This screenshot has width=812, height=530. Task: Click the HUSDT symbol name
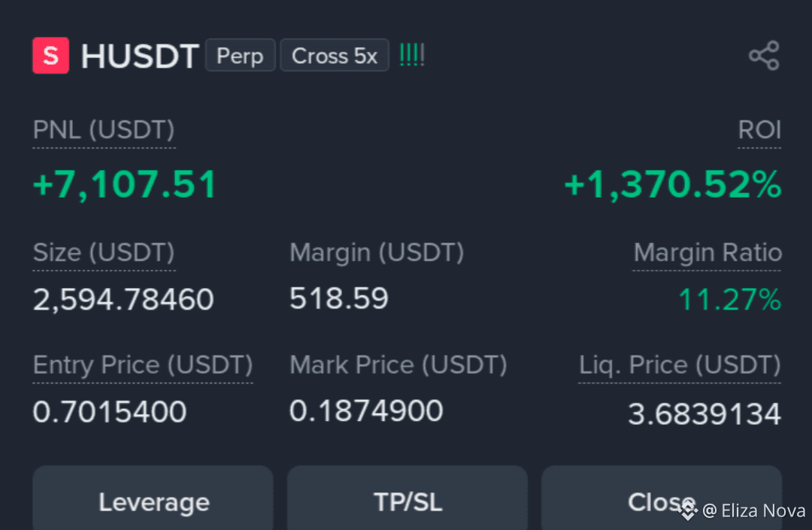140,56
